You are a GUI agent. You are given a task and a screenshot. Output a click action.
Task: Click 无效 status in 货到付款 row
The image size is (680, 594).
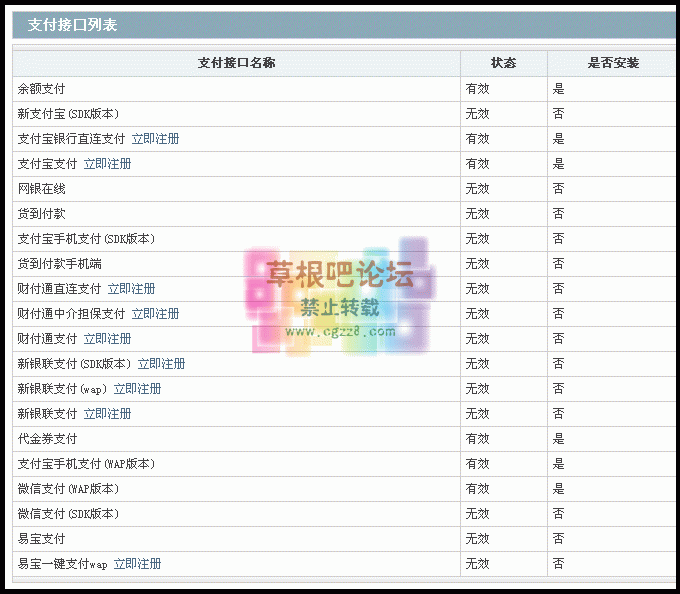click(477, 214)
